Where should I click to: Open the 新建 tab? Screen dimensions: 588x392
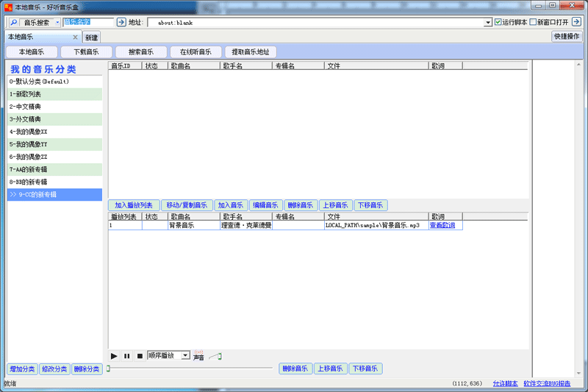point(91,38)
